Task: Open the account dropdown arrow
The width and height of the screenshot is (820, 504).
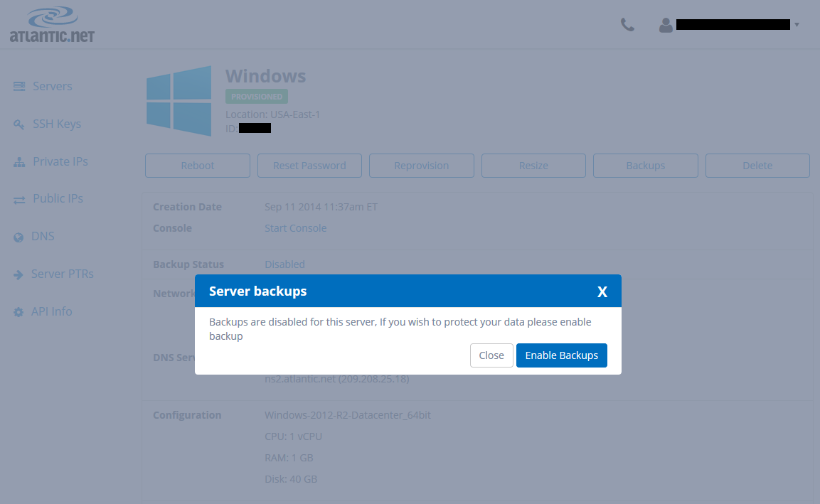Action: tap(797, 25)
